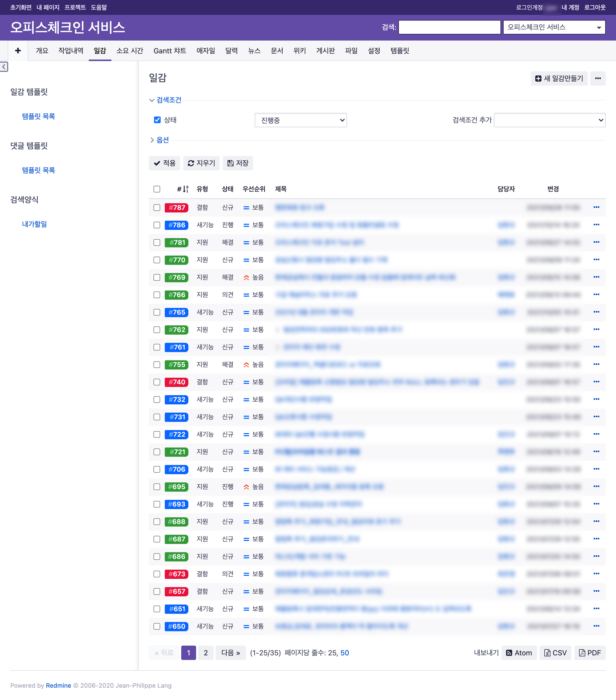Export the issue list as Atom feed
This screenshot has height=700, width=616.
519,653
